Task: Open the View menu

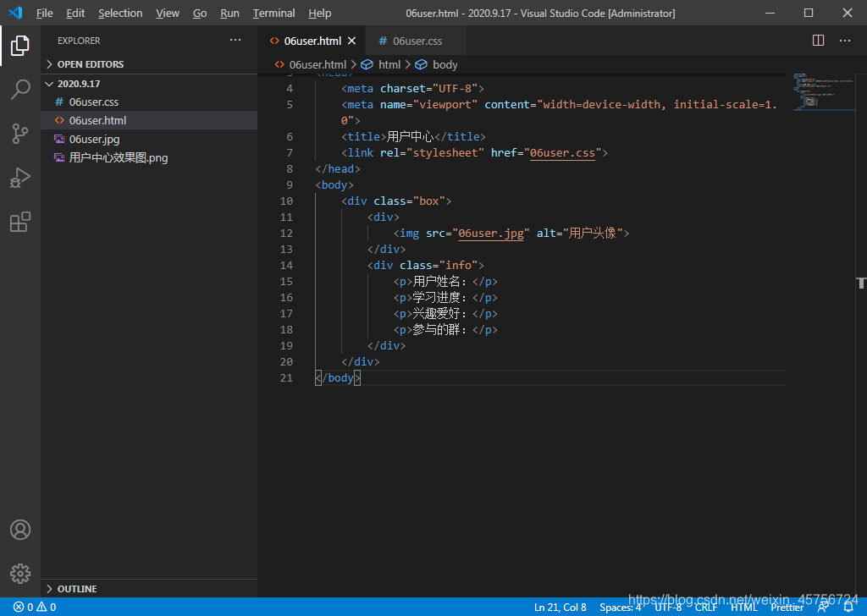Action: 168,13
